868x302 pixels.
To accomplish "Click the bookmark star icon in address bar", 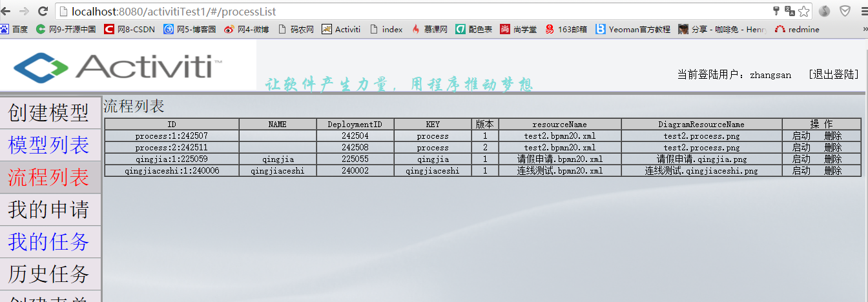I will [x=803, y=11].
